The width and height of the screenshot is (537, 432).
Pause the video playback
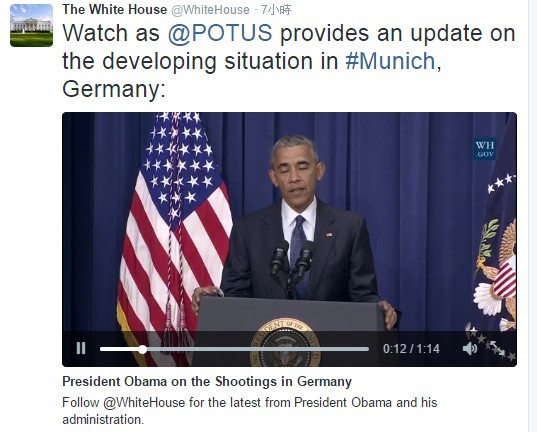click(81, 348)
